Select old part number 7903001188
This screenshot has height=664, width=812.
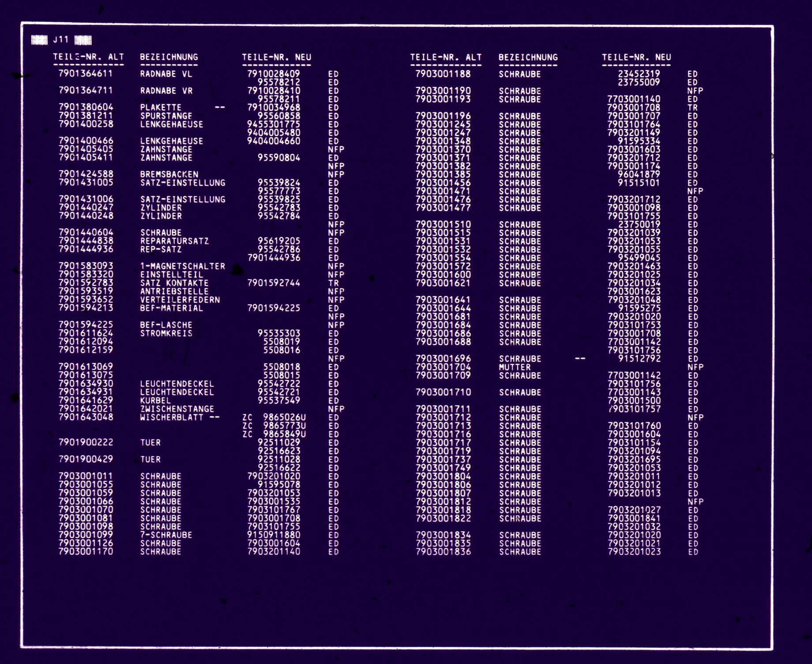coord(443,74)
